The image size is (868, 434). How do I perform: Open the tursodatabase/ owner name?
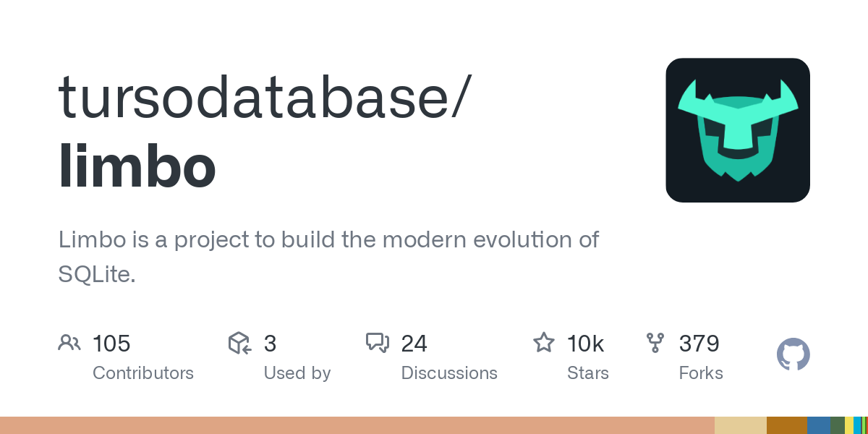point(265,96)
